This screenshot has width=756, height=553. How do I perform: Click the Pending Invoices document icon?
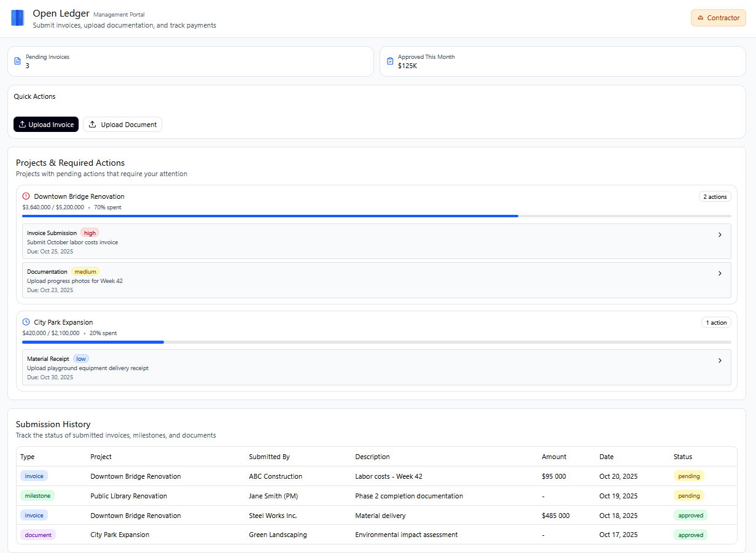point(17,61)
